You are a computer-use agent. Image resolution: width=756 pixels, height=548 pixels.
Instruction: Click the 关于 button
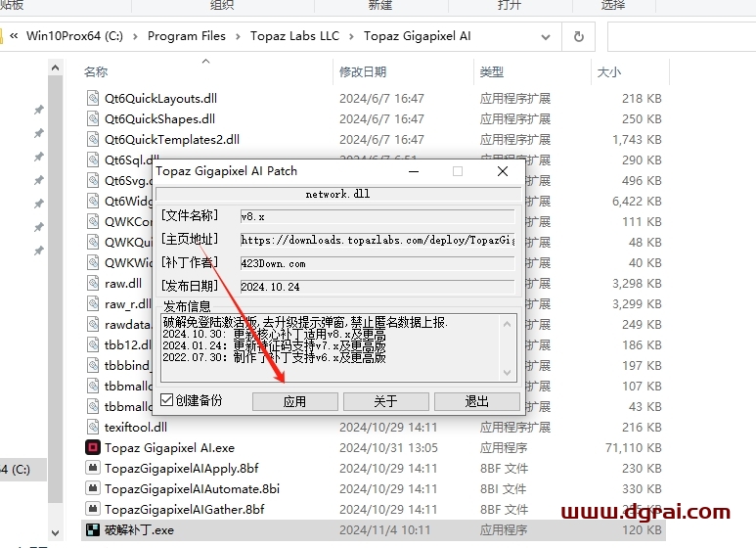[x=385, y=401]
